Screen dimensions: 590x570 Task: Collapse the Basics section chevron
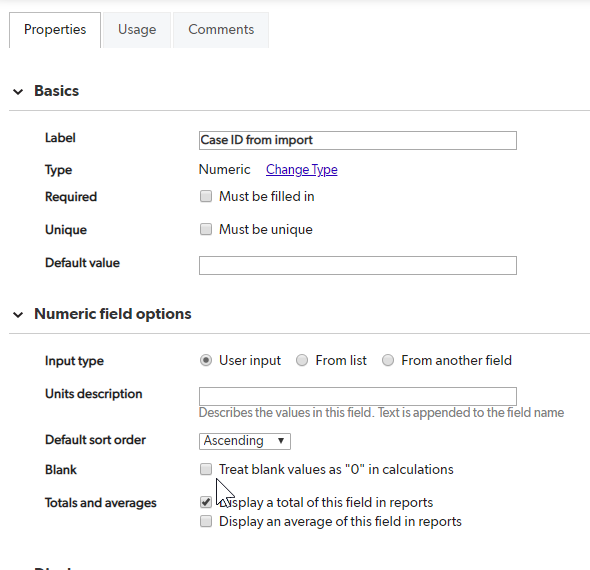coord(18,92)
